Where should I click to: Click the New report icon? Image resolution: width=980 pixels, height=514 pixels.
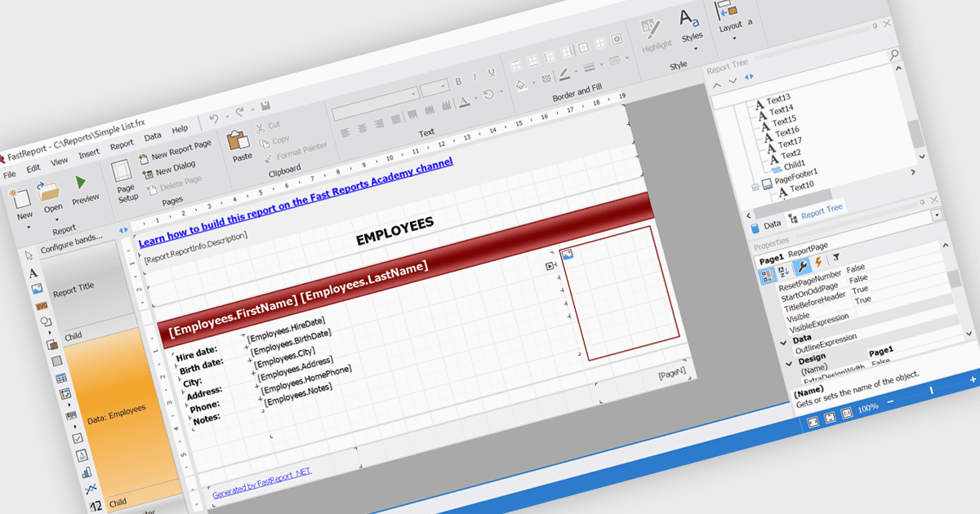pyautogui.click(x=22, y=198)
